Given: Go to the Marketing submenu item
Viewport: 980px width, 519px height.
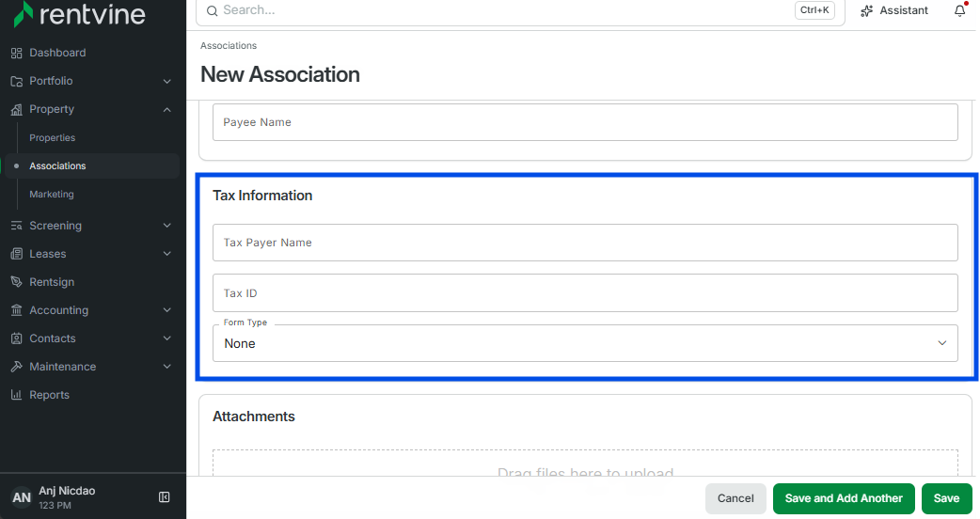Looking at the screenshot, I should (52, 195).
